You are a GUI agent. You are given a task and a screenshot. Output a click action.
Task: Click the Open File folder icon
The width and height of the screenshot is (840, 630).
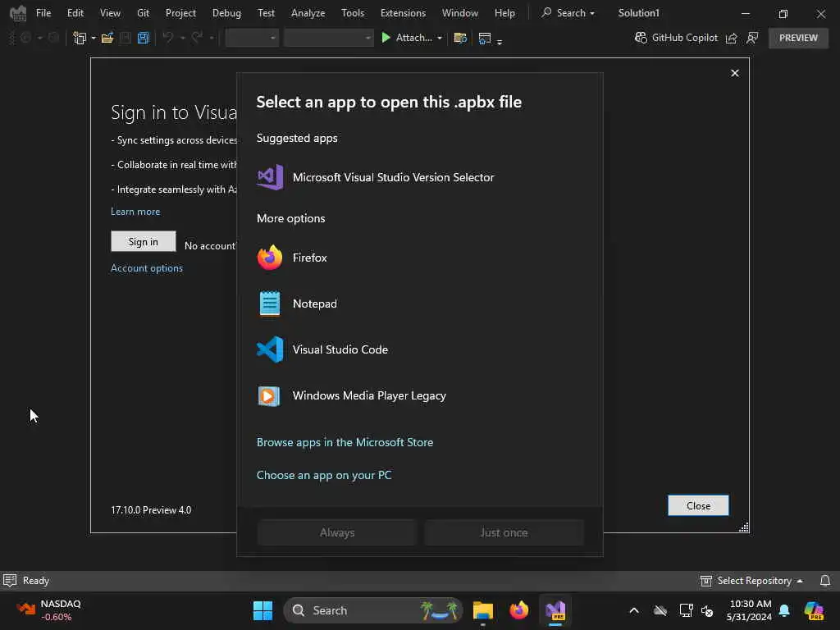pyautogui.click(x=107, y=38)
